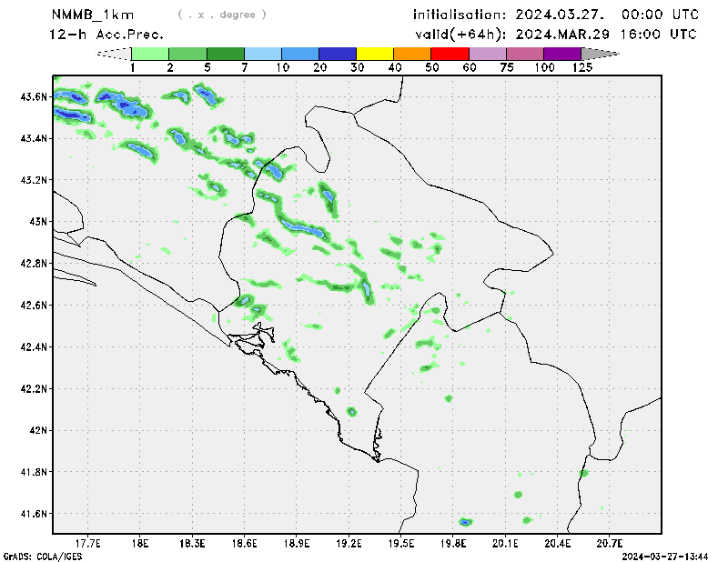Click the legend value 125
This screenshot has height=562, width=728.
[x=582, y=68]
